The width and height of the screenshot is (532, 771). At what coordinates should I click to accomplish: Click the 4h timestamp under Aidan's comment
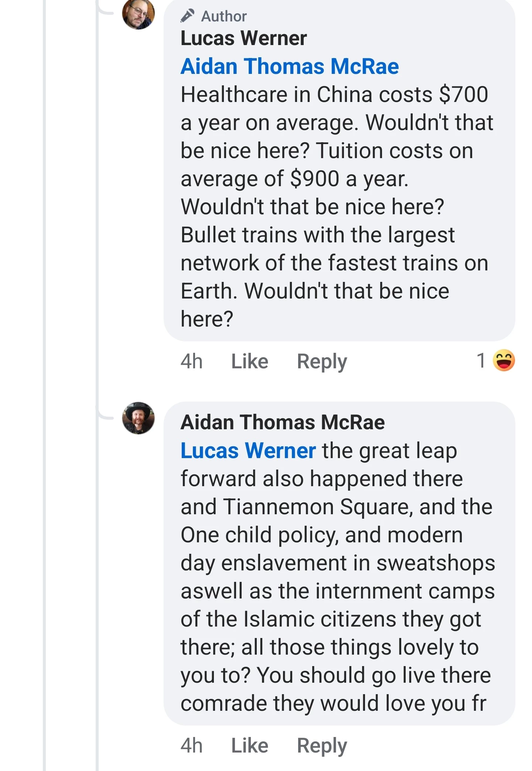click(x=191, y=745)
